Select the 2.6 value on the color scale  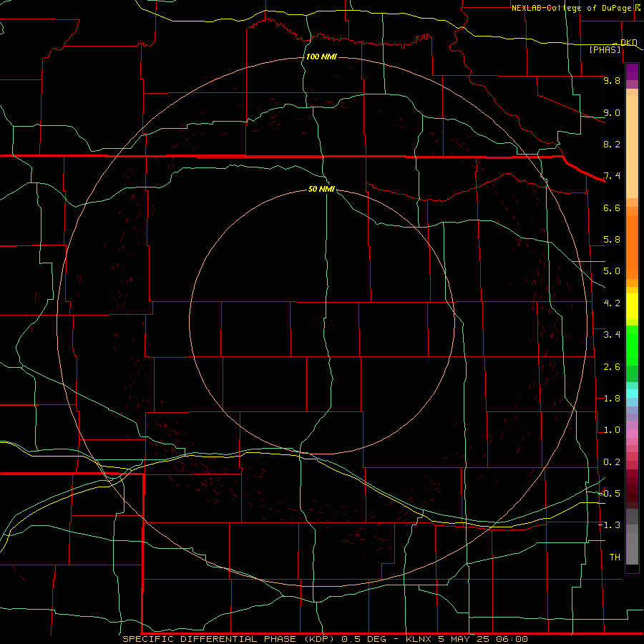coord(612,367)
